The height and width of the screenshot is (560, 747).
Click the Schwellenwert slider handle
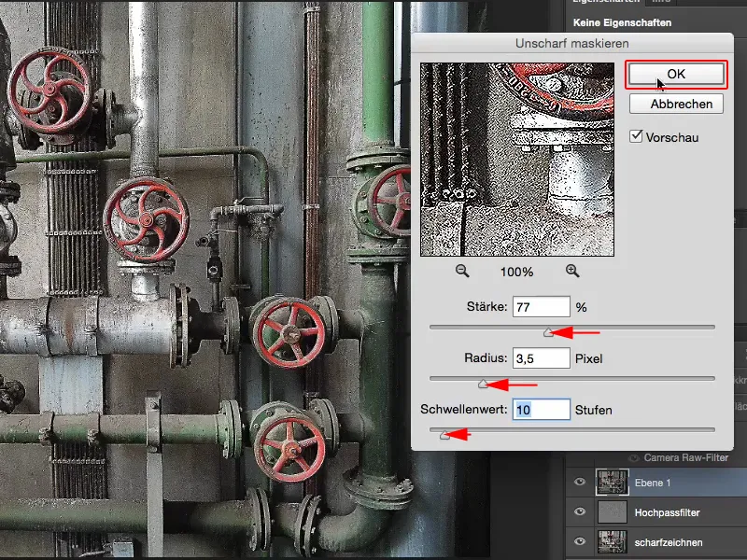coord(444,435)
